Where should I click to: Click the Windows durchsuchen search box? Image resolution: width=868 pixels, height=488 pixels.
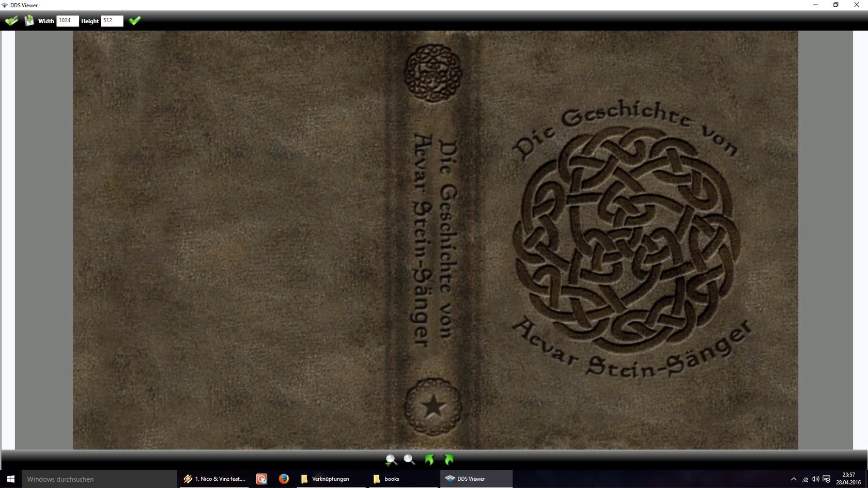point(99,479)
